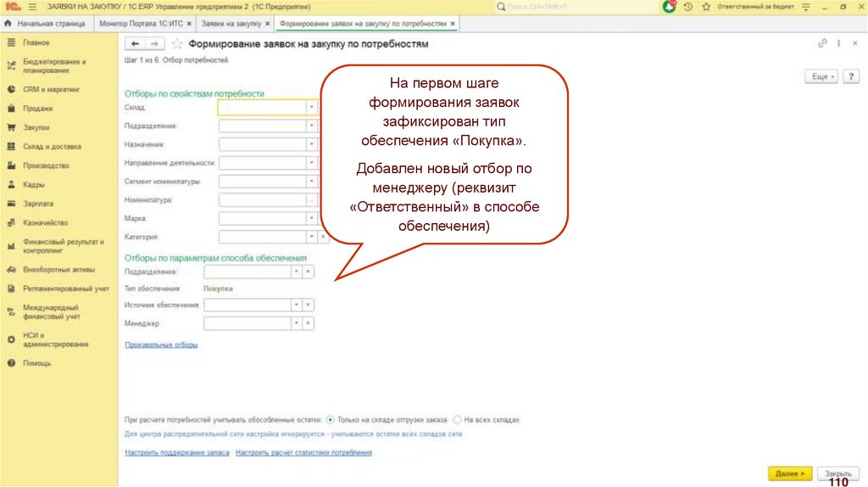Viewport: 868px width, 487px height.
Task: Clear the Менеджер field with x
Action: click(309, 323)
